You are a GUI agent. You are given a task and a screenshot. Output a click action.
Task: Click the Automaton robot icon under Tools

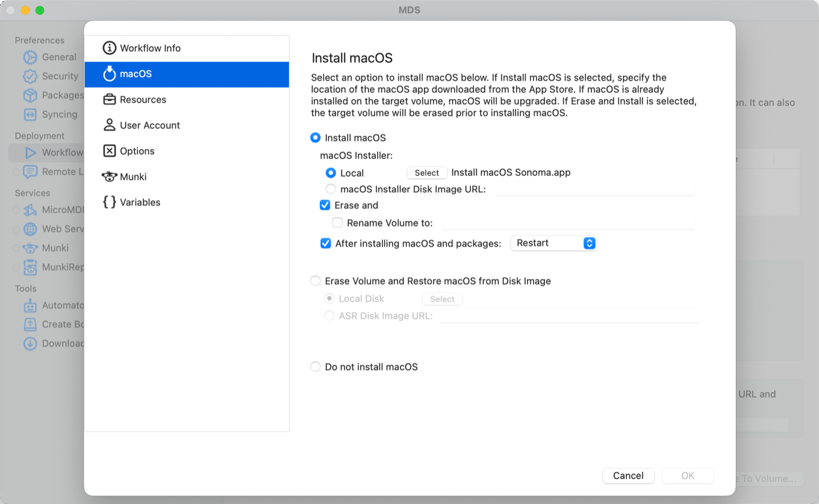point(30,305)
